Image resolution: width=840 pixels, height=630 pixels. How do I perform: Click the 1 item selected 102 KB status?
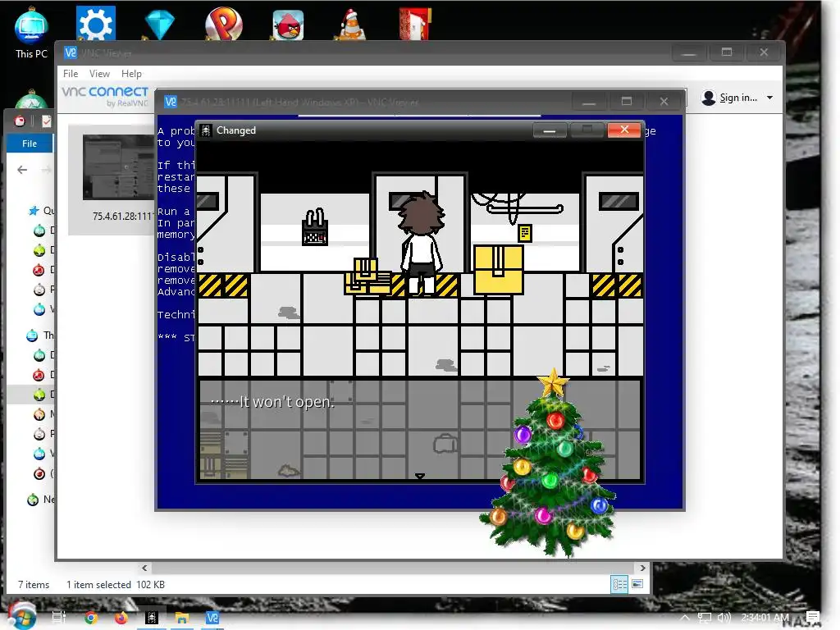click(x=115, y=584)
